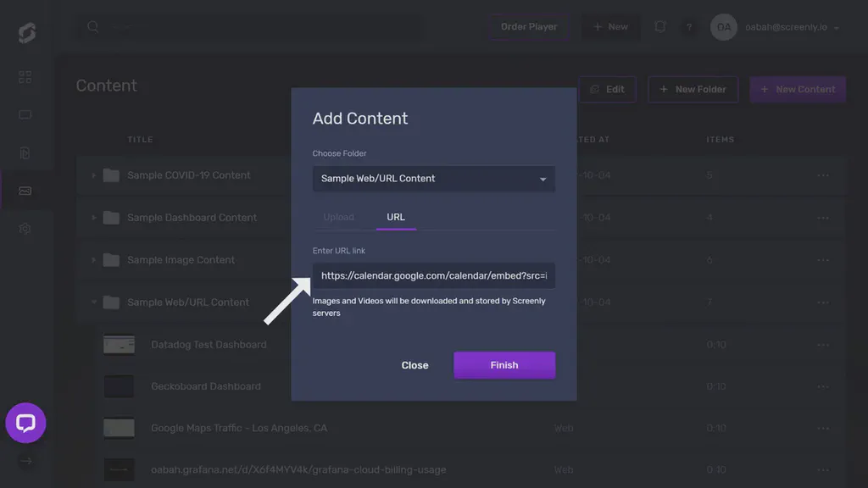
Task: Open Settings via the gear icon
Action: click(25, 228)
